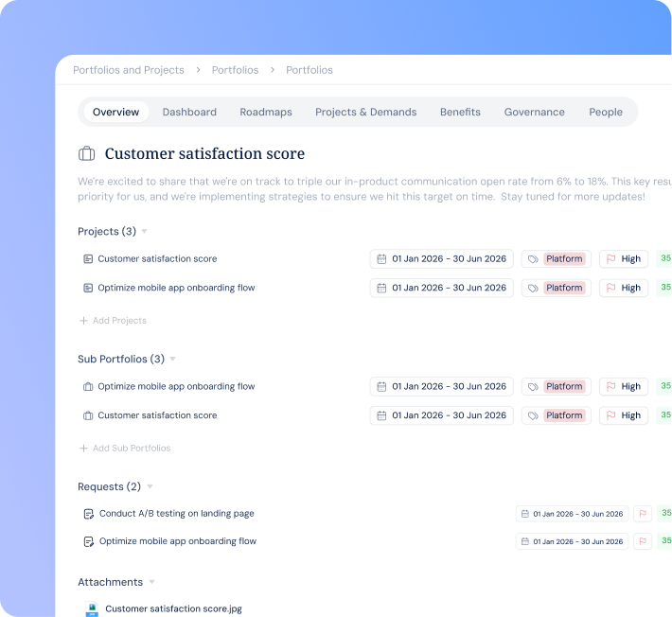Click the request icon beside Conduct A/B testing
672x617 pixels.
tap(88, 514)
